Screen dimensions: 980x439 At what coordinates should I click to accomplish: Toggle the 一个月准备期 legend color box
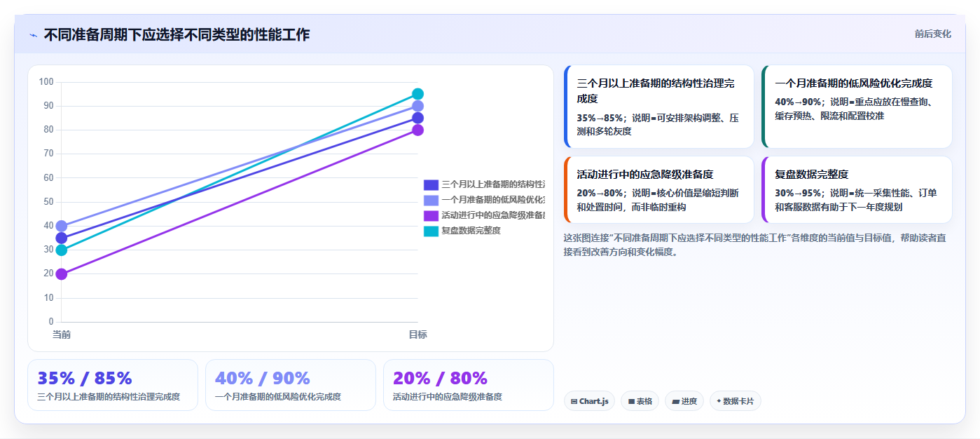point(431,200)
